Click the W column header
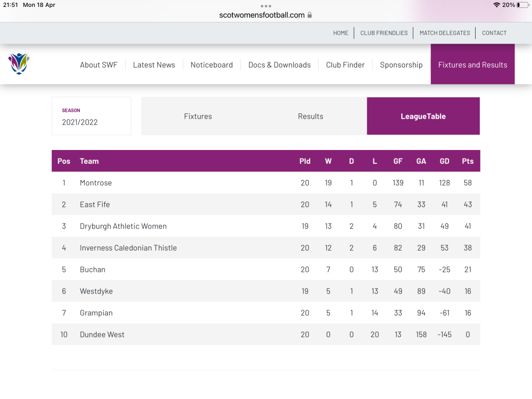532x399 pixels. tap(328, 161)
